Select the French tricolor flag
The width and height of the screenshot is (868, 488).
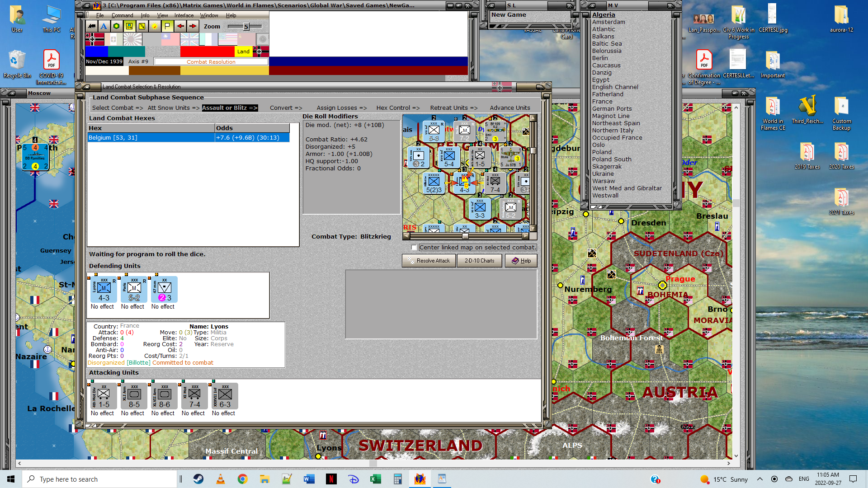coord(208,39)
